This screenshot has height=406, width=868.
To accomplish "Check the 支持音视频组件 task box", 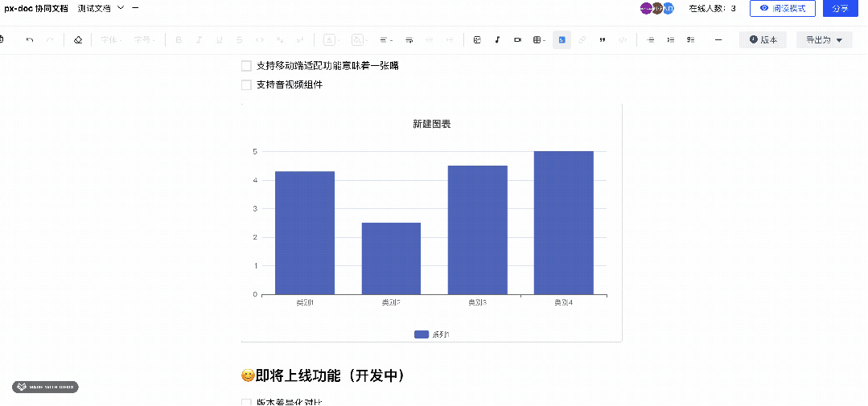I will 246,85.
